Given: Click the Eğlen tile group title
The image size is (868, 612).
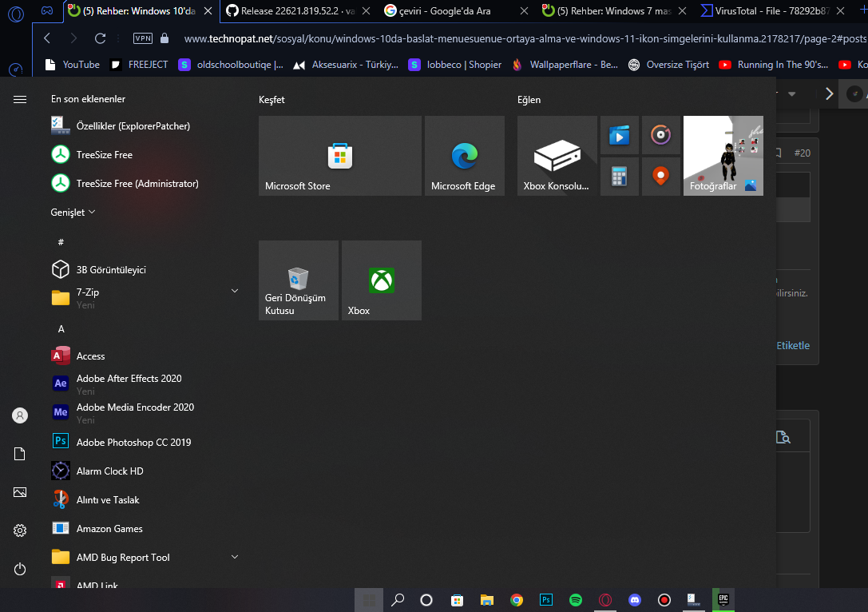Looking at the screenshot, I should pyautogui.click(x=529, y=100).
